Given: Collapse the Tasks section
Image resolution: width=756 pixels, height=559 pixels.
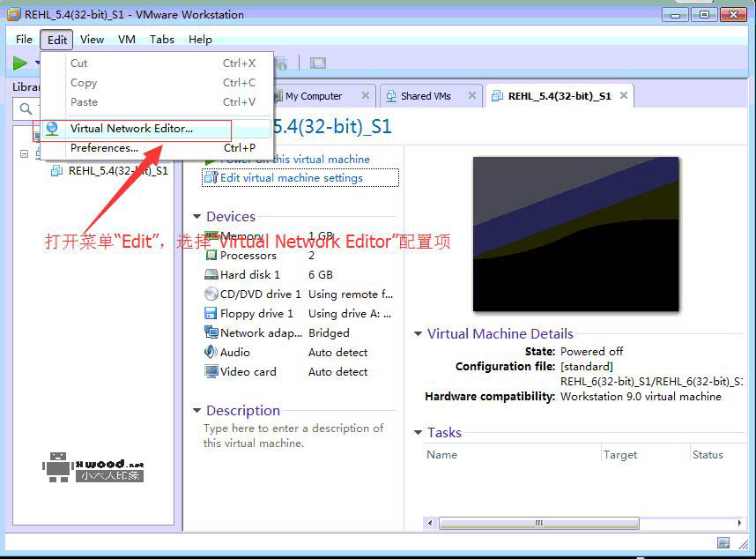Looking at the screenshot, I should tap(418, 433).
